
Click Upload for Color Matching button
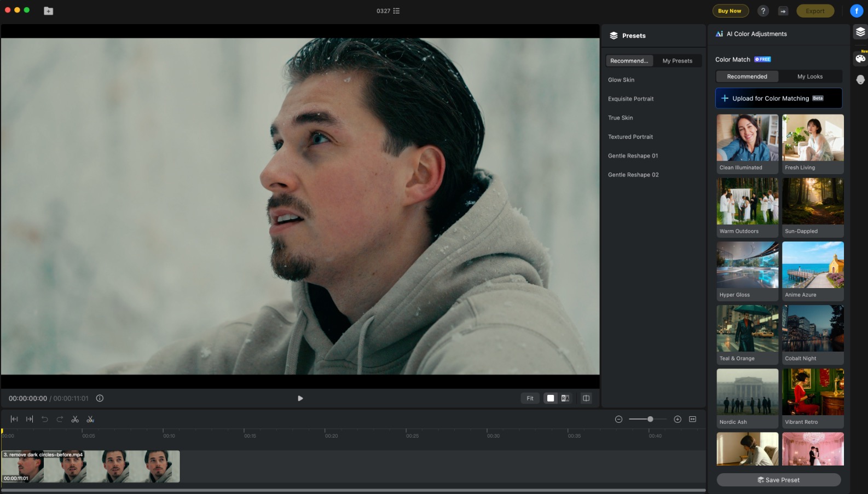pos(778,99)
